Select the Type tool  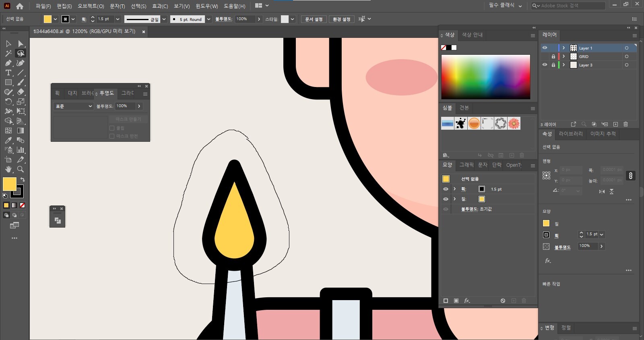click(x=8, y=73)
